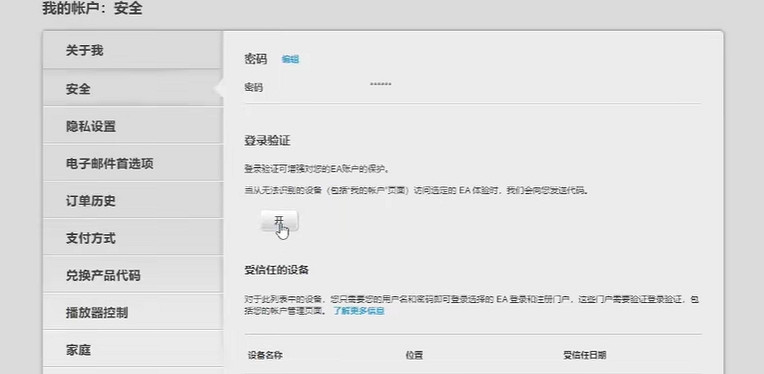Screen dimensions: 764x374
Task: Open 兑换产品代码 section
Action: point(133,275)
